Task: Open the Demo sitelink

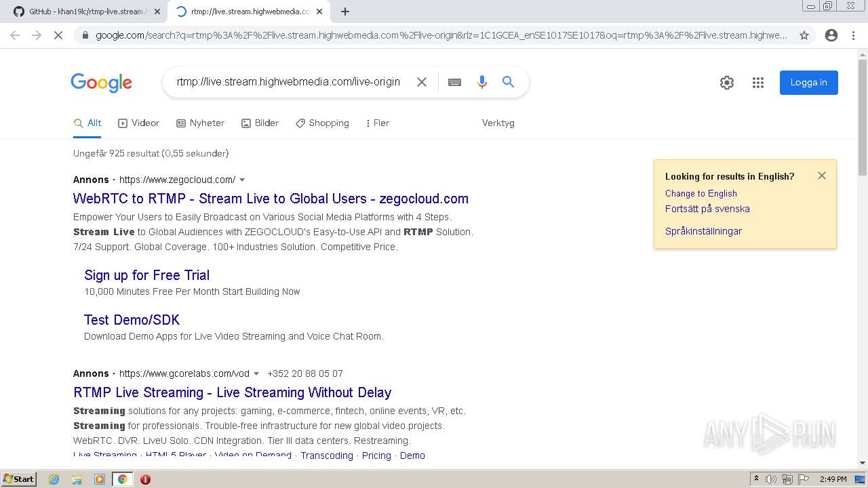Action: 412,455
